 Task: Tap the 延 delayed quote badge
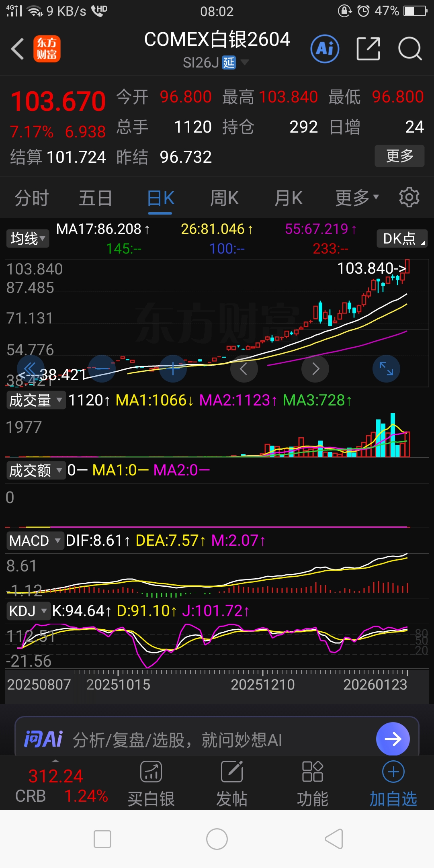[229, 63]
